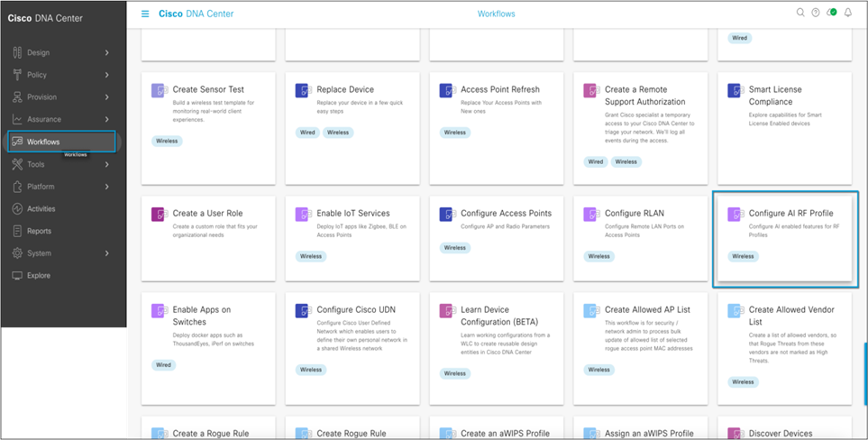Click the Design sidebar icon
868x440 pixels.
(17, 52)
